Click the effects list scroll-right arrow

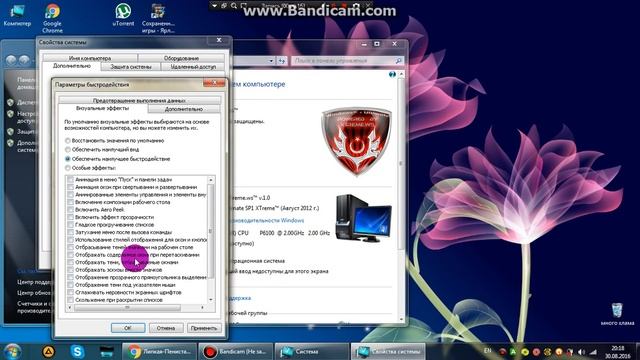(x=203, y=307)
